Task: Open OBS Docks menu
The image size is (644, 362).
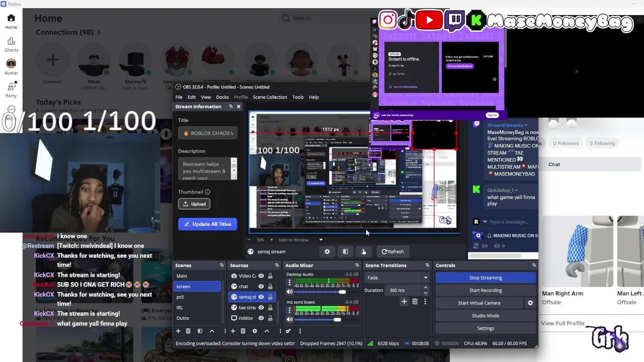Action: [222, 97]
